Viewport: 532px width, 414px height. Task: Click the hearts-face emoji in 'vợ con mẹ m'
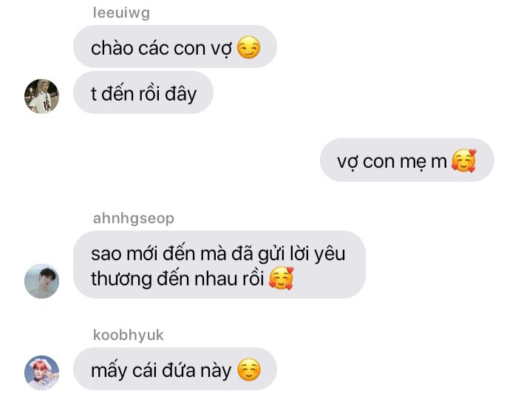coord(464,160)
